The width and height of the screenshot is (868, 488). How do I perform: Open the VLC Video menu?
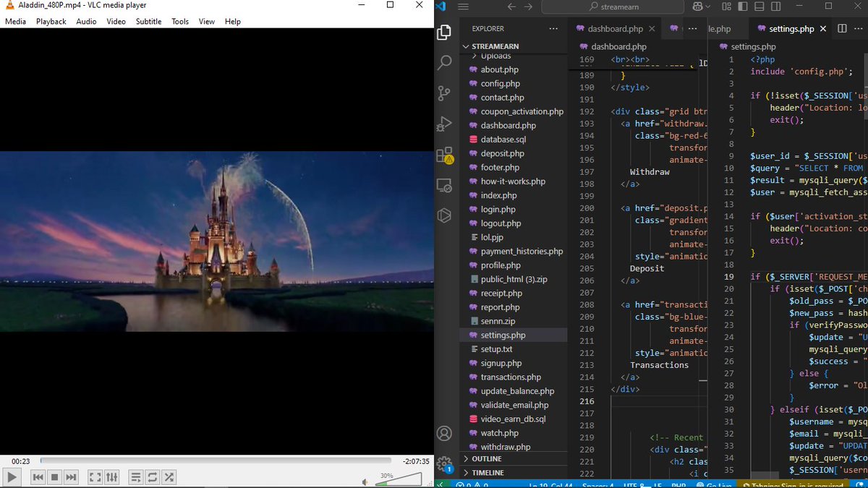[x=116, y=22]
